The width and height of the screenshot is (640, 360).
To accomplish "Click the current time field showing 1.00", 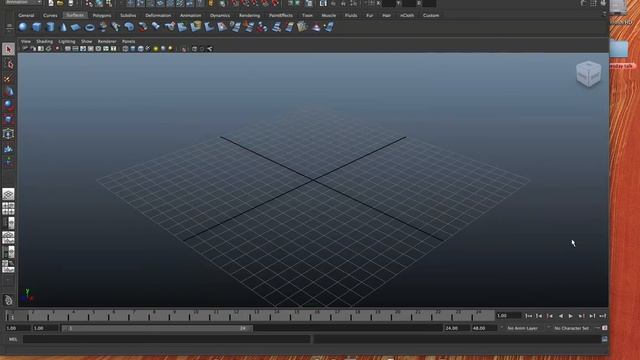I will pyautogui.click(x=508, y=316).
